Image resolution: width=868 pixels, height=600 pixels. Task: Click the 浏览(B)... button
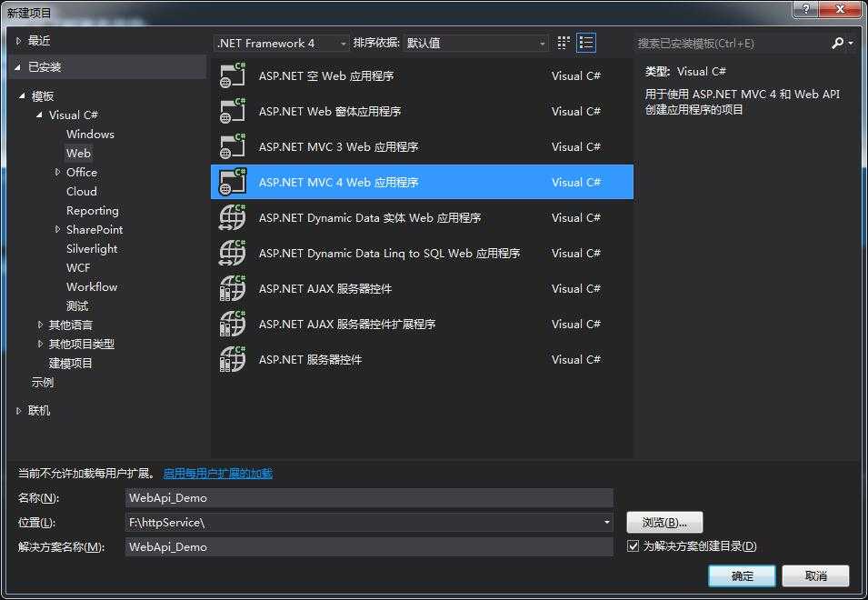[x=664, y=522]
